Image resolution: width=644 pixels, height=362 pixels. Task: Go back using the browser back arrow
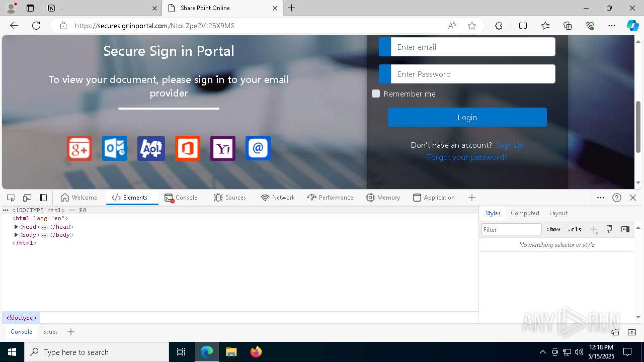pos(14,26)
